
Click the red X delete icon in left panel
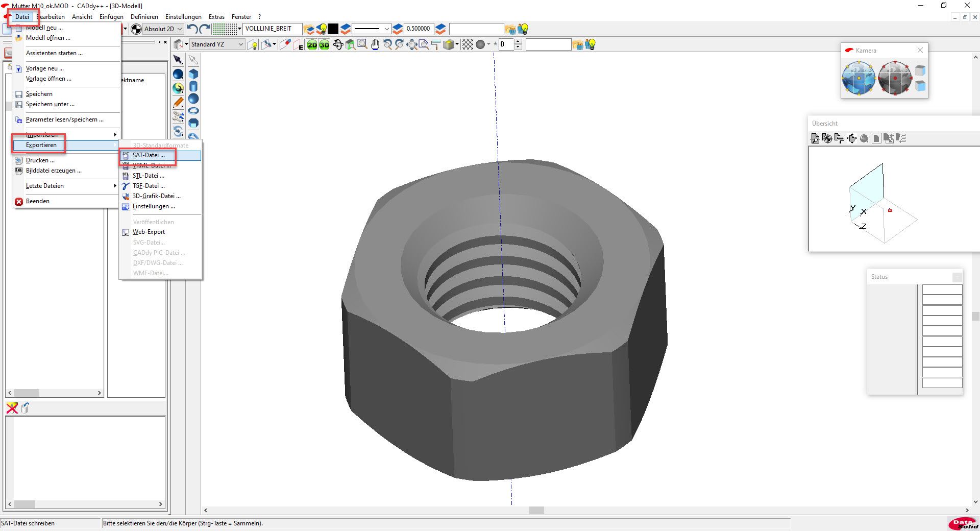tap(12, 407)
